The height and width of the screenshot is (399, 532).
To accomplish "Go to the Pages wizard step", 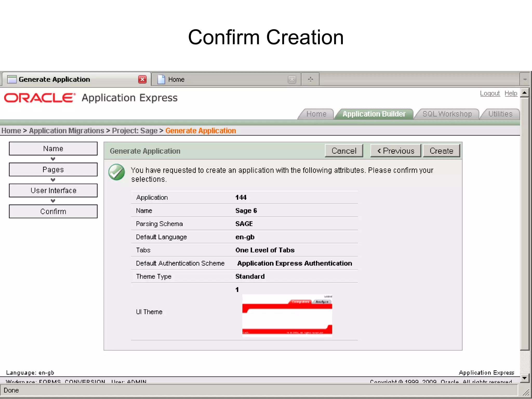I will [x=53, y=170].
